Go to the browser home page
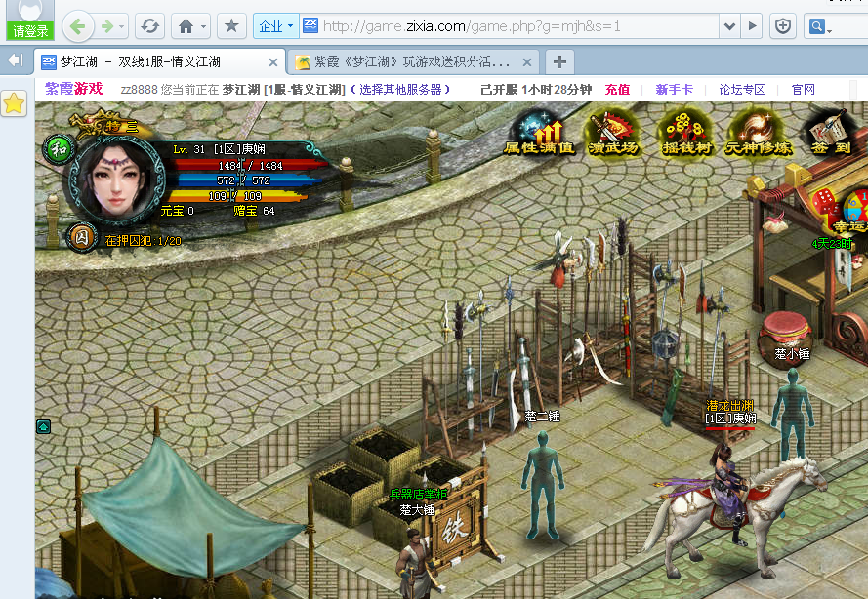 click(186, 26)
